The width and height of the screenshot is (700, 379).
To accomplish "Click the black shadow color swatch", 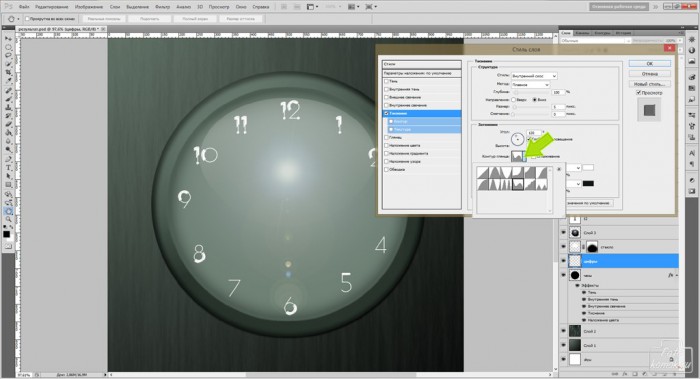I will (x=588, y=184).
